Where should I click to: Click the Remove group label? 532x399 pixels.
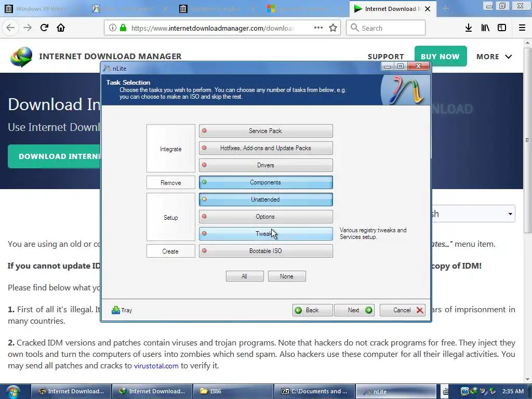(x=170, y=182)
